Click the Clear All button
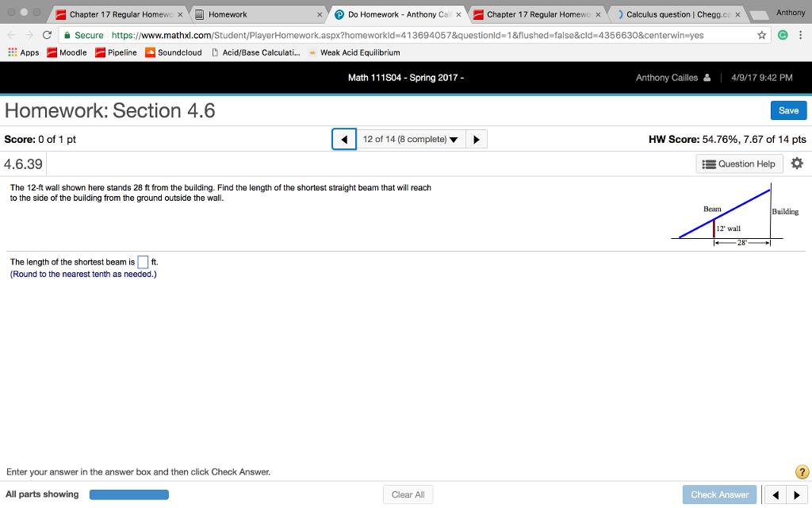The image size is (812, 508). coord(408,494)
